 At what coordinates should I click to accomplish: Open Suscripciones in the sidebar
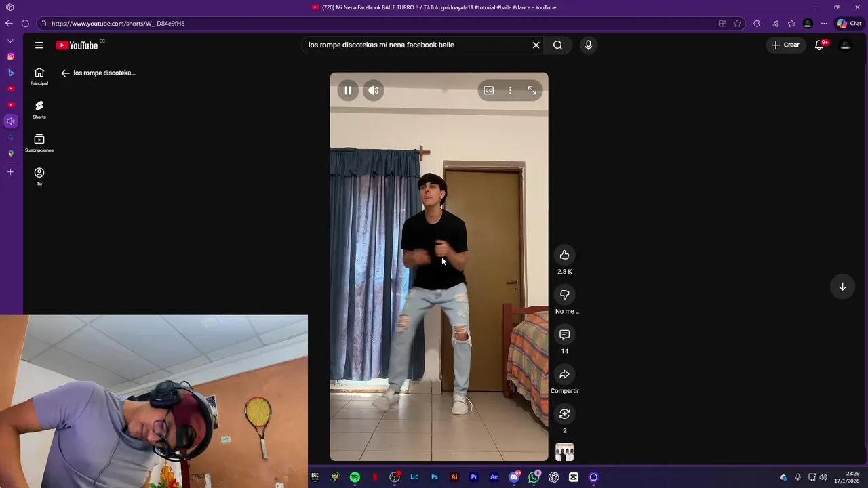tap(39, 143)
